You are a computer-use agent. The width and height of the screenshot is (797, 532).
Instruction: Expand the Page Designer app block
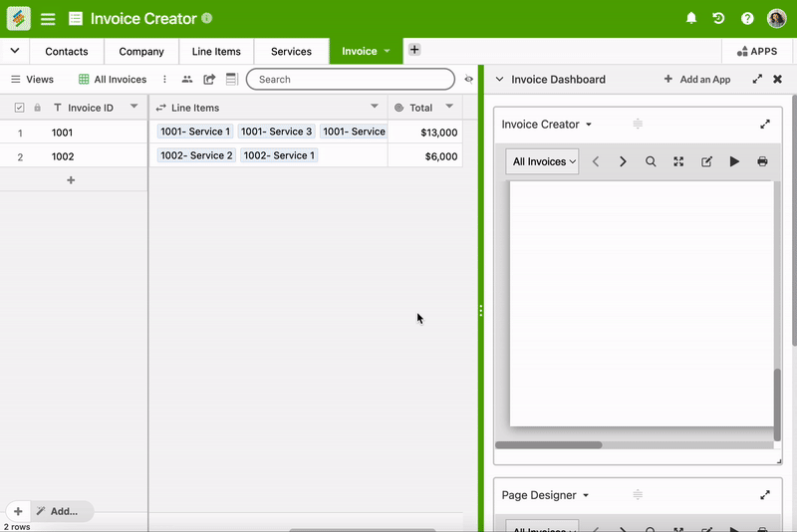(765, 495)
